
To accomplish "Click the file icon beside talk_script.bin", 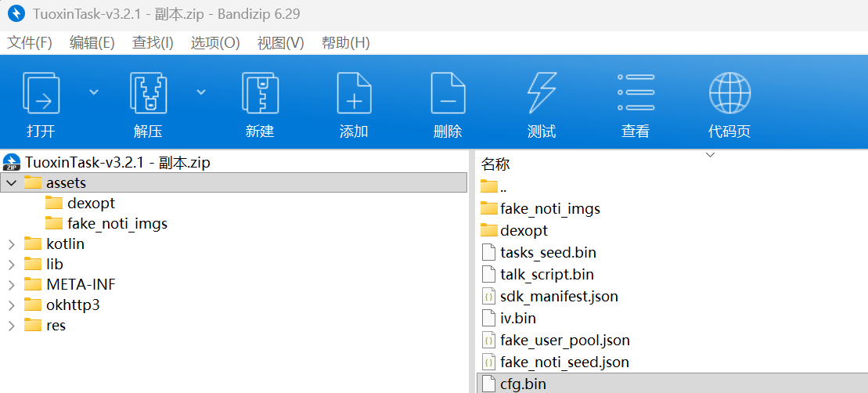I will coord(488,274).
